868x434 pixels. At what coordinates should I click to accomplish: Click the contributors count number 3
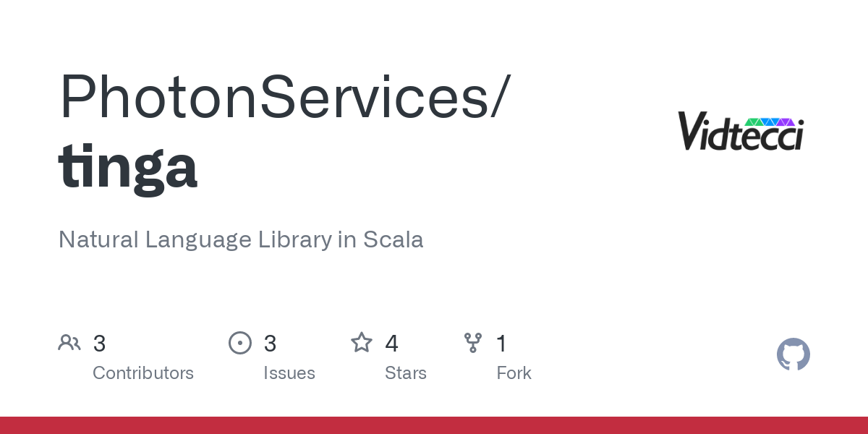coord(100,344)
